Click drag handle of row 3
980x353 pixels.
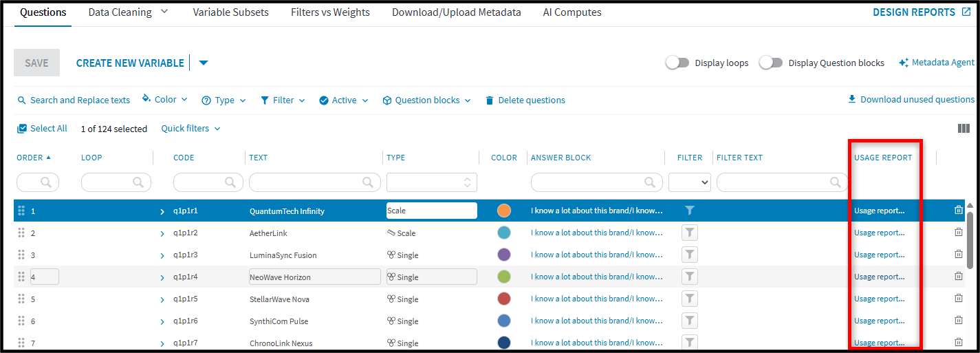pyautogui.click(x=21, y=255)
